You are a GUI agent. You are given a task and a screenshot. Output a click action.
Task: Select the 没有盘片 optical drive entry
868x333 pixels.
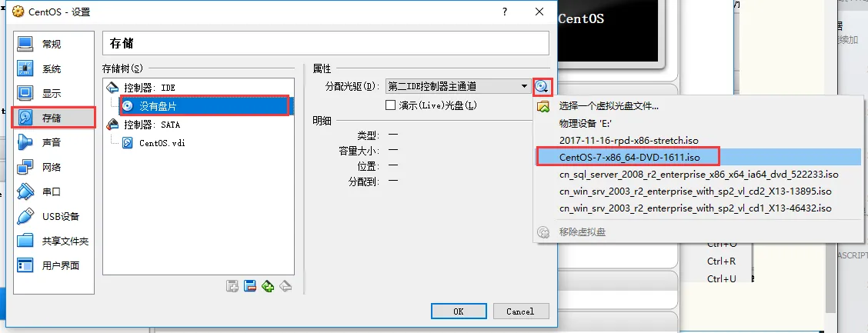(x=204, y=105)
